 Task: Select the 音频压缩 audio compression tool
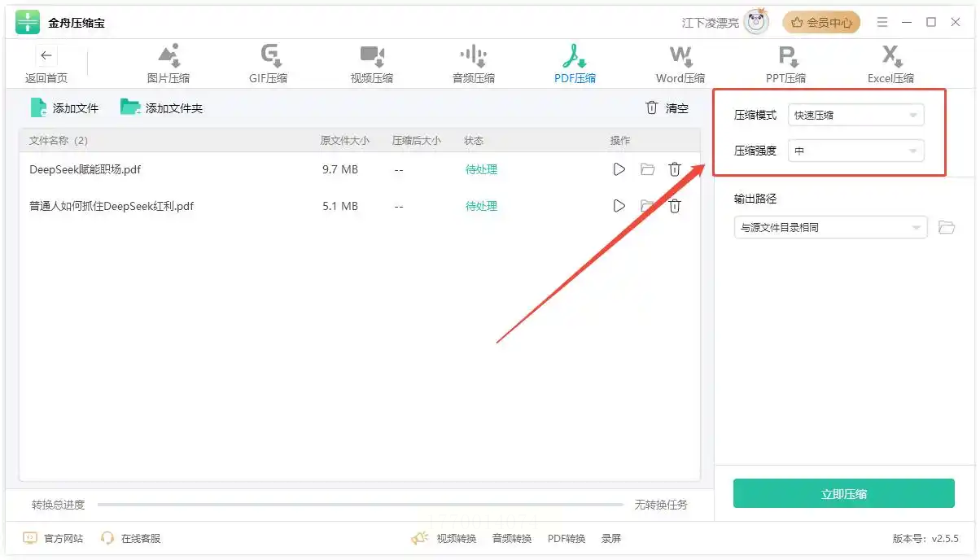click(474, 65)
